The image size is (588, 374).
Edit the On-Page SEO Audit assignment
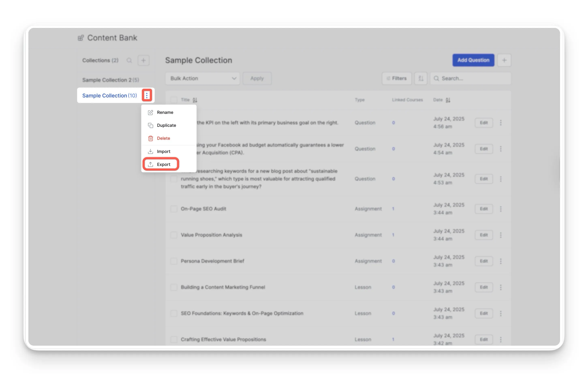click(x=483, y=209)
